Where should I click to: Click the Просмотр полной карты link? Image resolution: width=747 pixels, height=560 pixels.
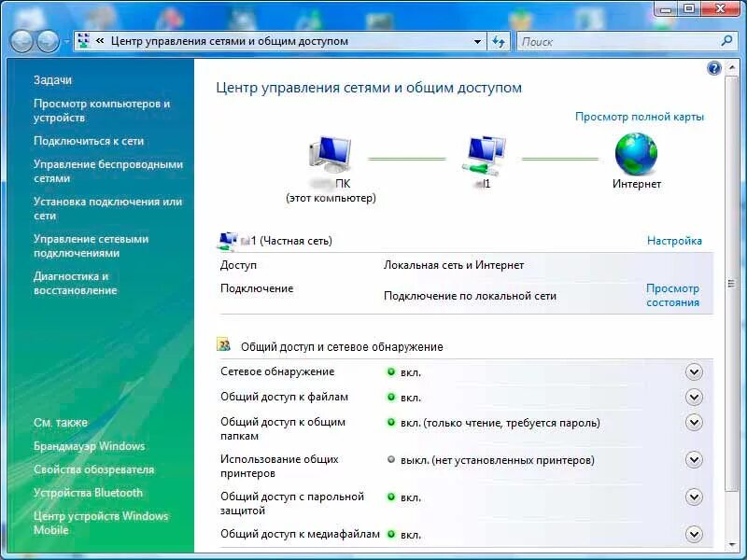click(640, 117)
